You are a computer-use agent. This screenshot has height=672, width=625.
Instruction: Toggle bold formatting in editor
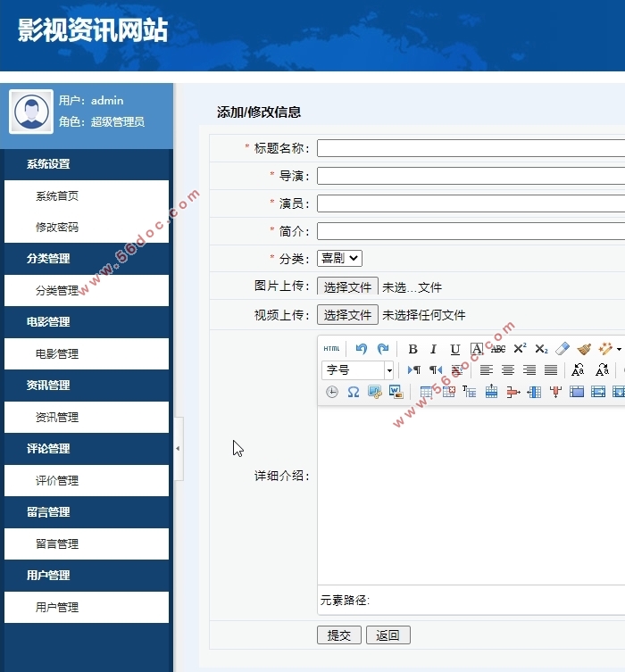coord(412,349)
